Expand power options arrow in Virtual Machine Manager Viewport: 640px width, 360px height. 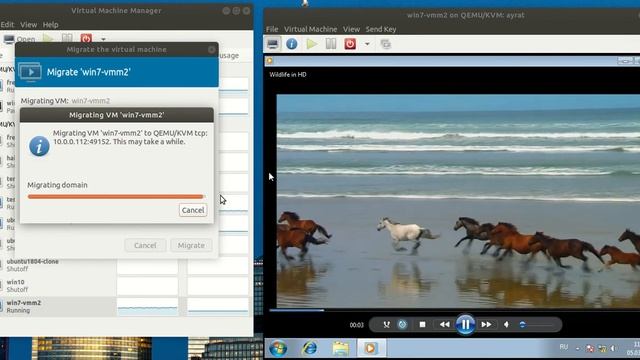[x=103, y=40]
